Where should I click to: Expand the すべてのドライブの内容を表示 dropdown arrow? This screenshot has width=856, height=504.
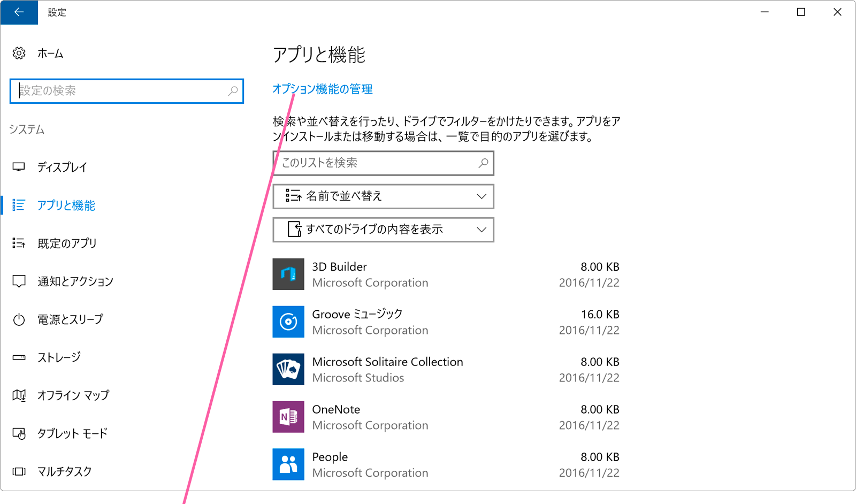point(481,230)
